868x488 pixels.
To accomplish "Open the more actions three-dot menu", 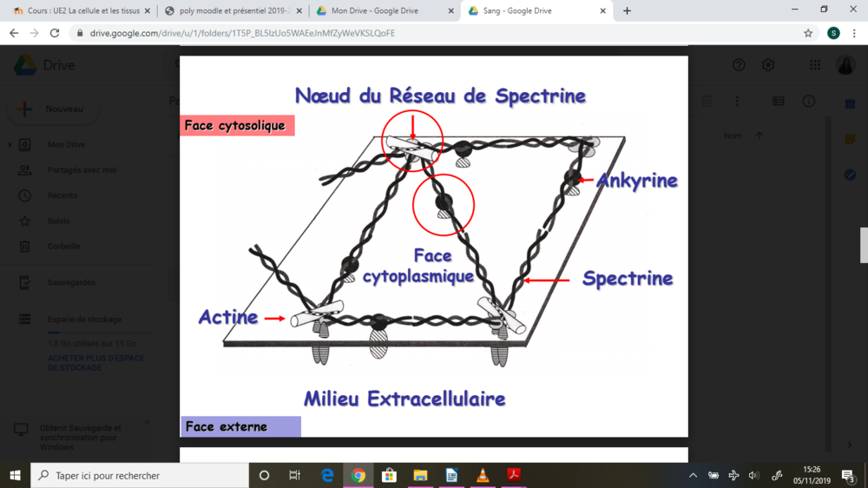I will (x=737, y=102).
